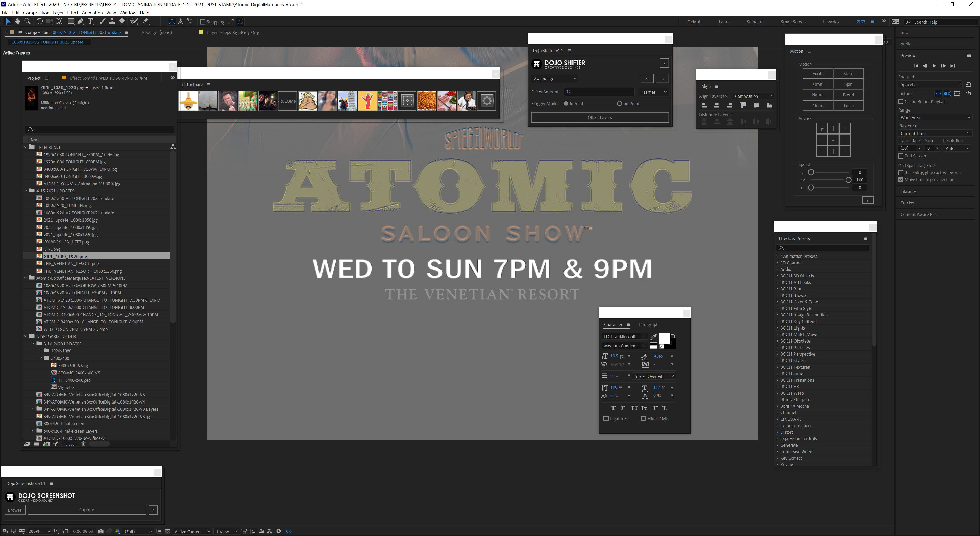Click Faux Italic in Character panel

[x=623, y=408]
